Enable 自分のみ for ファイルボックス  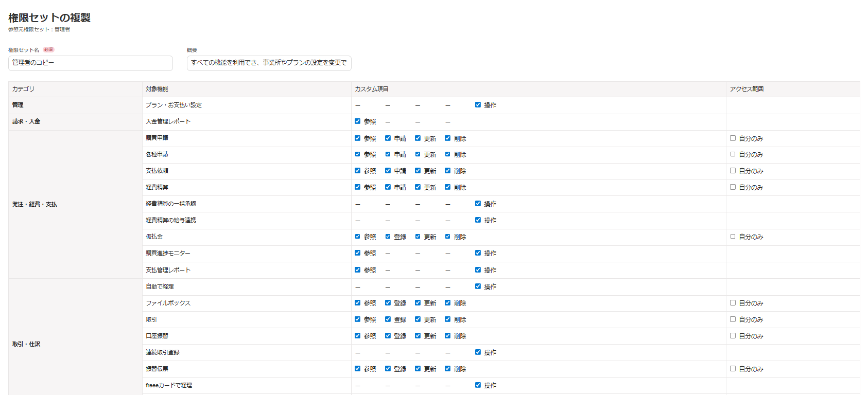coord(733,303)
